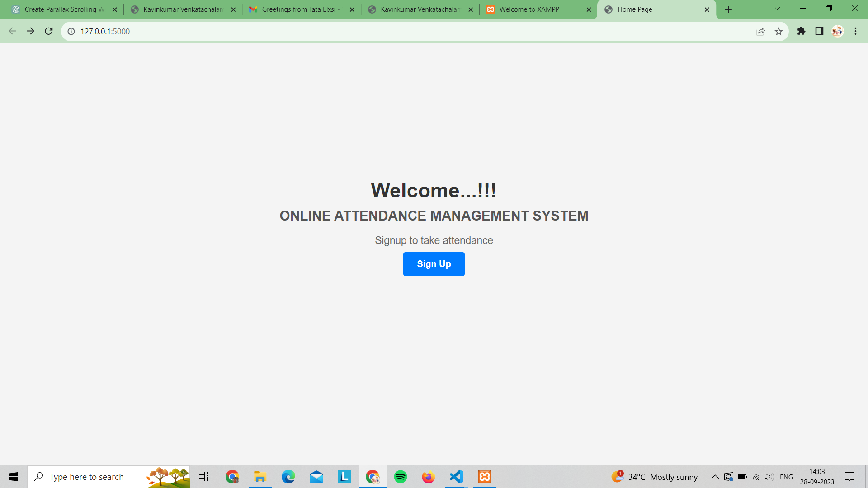Image resolution: width=868 pixels, height=488 pixels.
Task: Open File Explorer from the taskbar
Action: click(x=260, y=476)
